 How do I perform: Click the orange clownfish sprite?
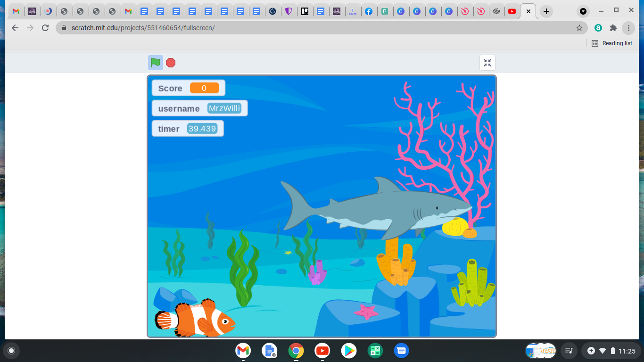(x=196, y=318)
